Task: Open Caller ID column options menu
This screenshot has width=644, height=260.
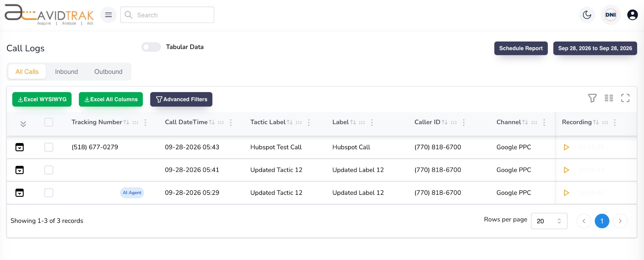Action: pyautogui.click(x=464, y=122)
